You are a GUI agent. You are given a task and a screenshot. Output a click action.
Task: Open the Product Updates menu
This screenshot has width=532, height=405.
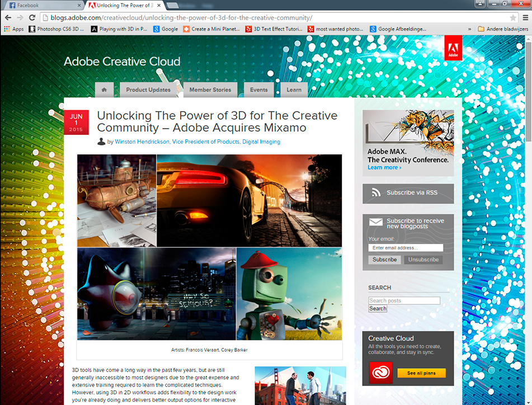(148, 90)
